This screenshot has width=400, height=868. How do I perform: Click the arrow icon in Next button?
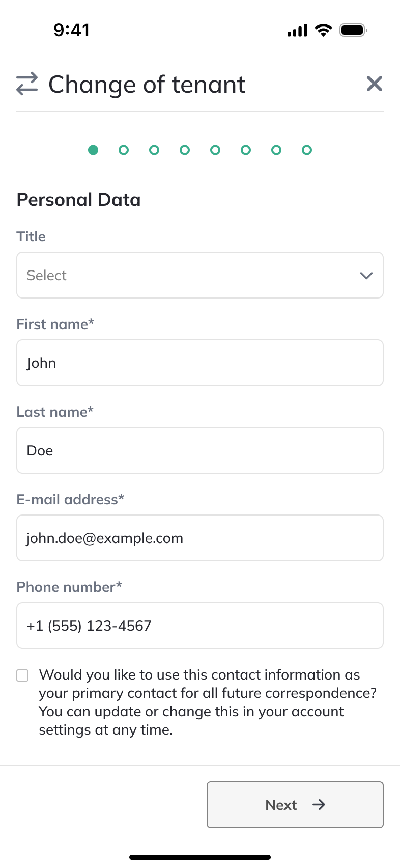point(319,804)
